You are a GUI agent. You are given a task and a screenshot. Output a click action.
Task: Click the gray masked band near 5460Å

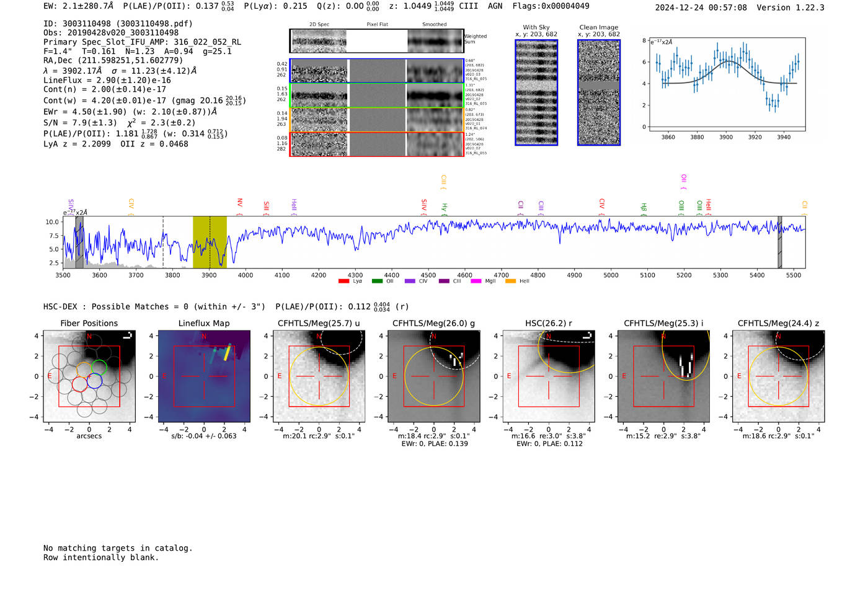pyautogui.click(x=780, y=242)
